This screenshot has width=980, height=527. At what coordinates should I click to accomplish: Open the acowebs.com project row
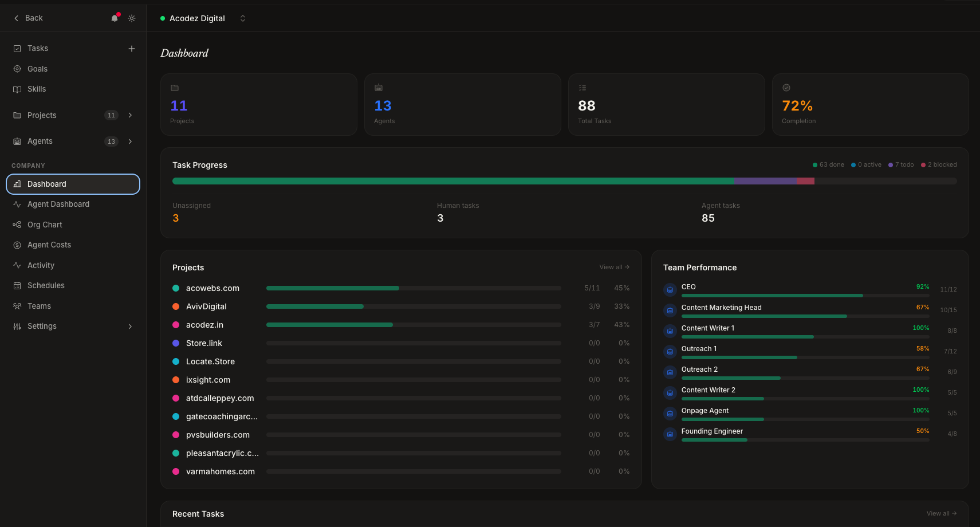tap(401, 288)
